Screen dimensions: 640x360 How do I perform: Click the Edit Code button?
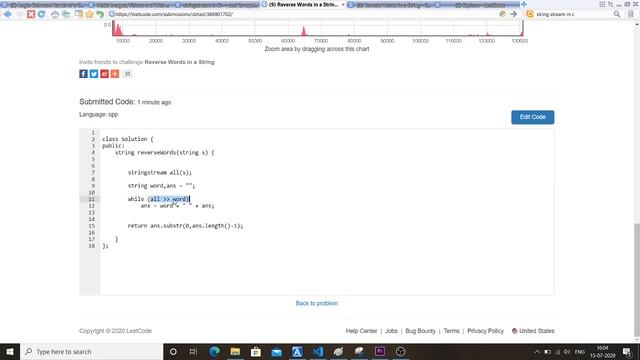pyautogui.click(x=533, y=117)
